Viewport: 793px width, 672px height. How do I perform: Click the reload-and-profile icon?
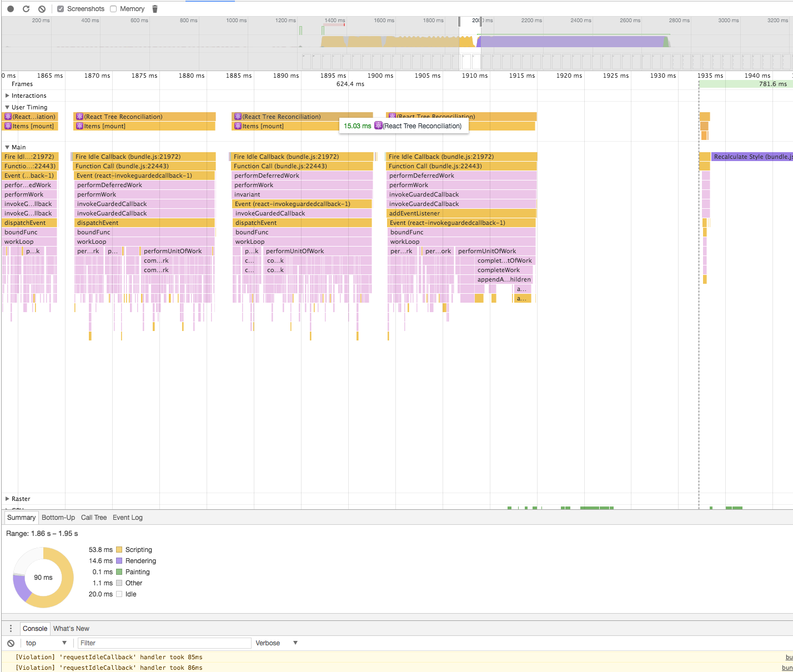(26, 9)
